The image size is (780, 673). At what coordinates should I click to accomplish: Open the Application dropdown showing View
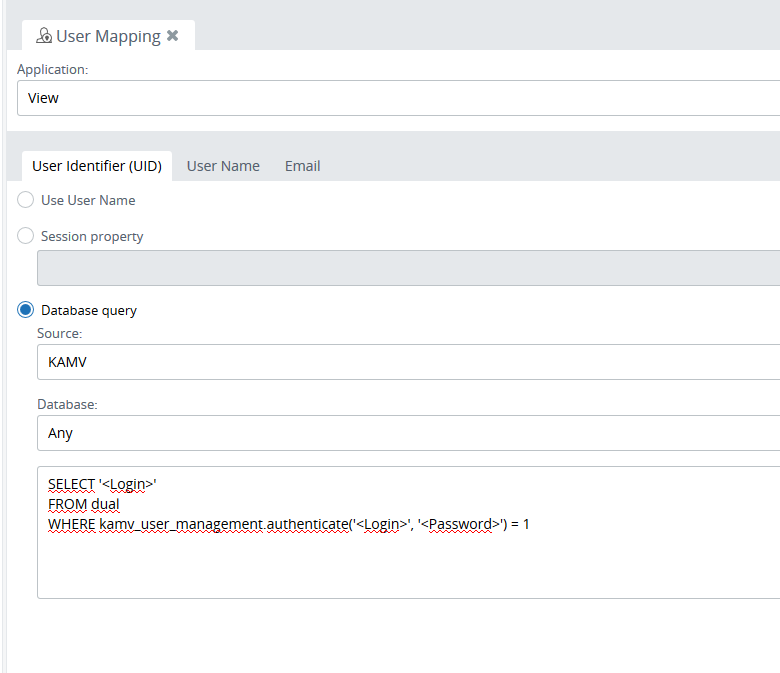tap(400, 98)
